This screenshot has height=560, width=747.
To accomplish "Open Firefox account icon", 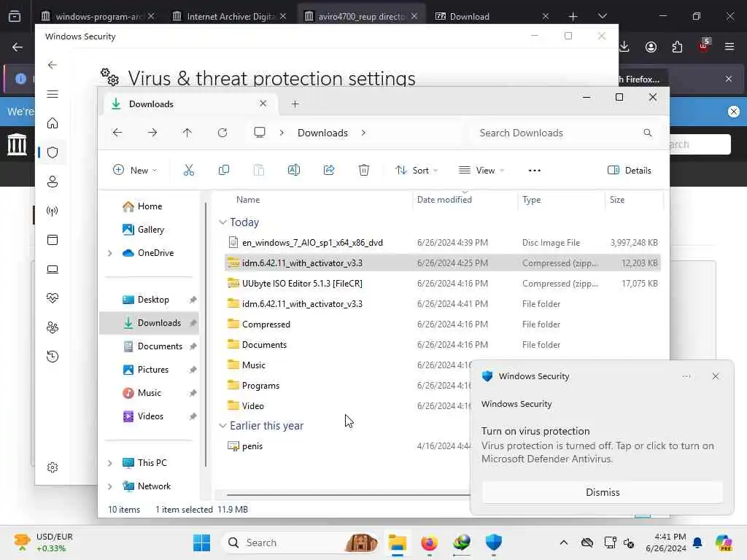I will pyautogui.click(x=651, y=47).
